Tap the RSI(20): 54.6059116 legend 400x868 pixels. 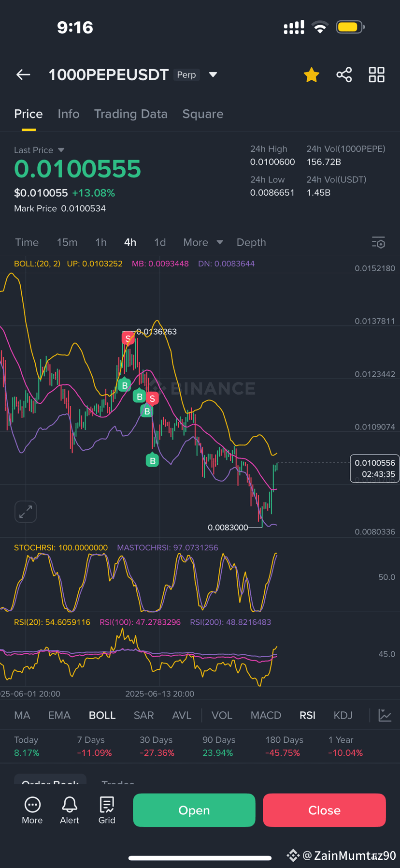(x=52, y=622)
